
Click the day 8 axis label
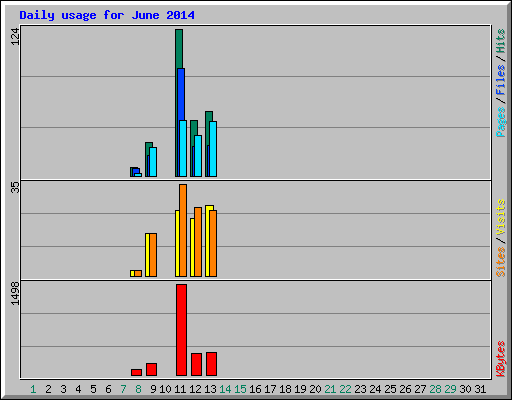tap(138, 389)
